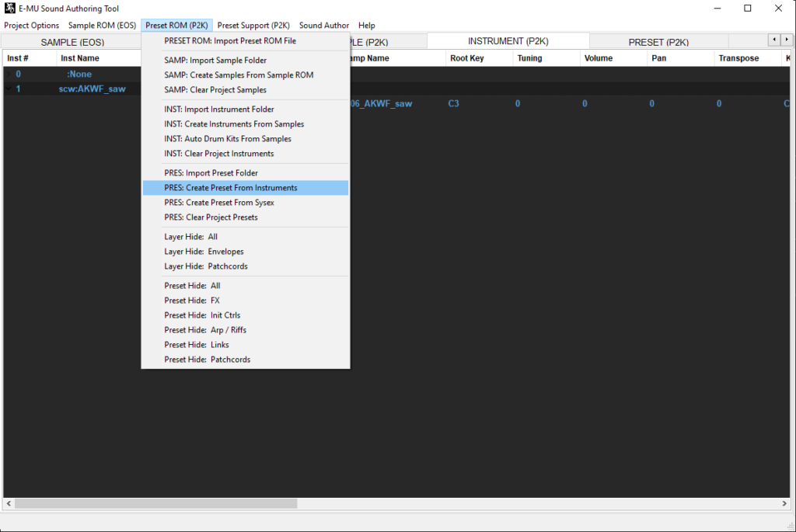Select Layer Hide: Envelopes
Image resolution: width=796 pixels, height=532 pixels.
[x=246, y=252]
